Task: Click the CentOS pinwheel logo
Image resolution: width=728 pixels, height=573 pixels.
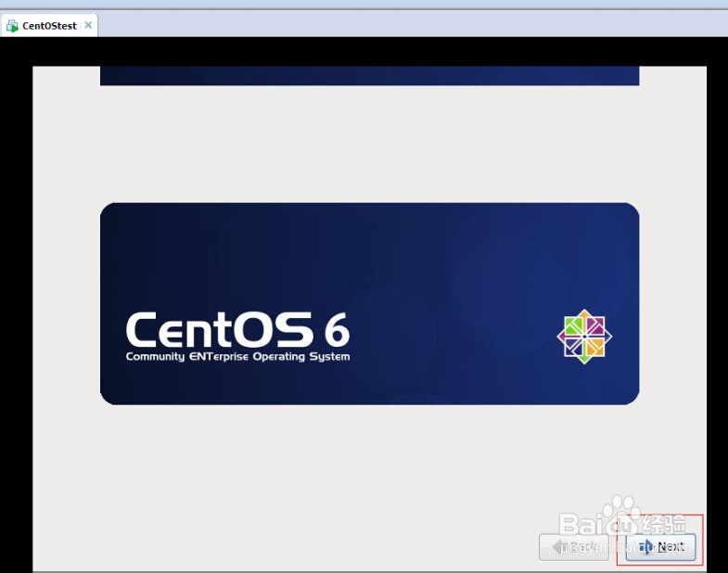Action: tap(584, 337)
